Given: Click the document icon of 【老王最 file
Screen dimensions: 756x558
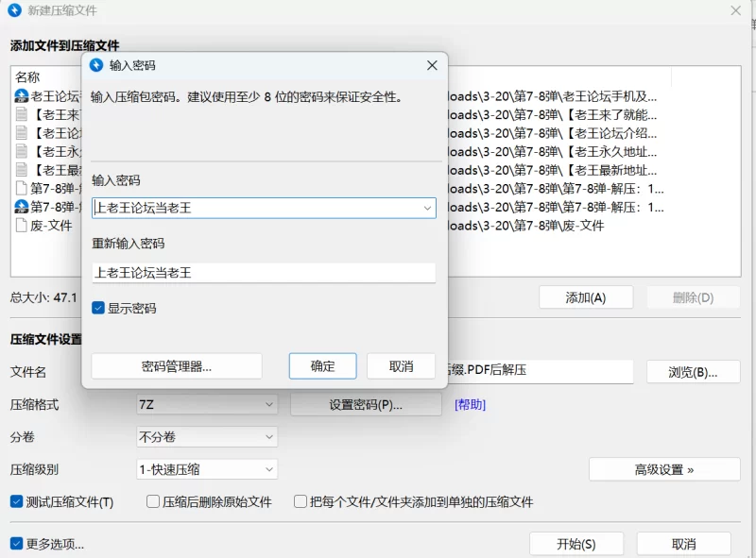Looking at the screenshot, I should [22, 170].
